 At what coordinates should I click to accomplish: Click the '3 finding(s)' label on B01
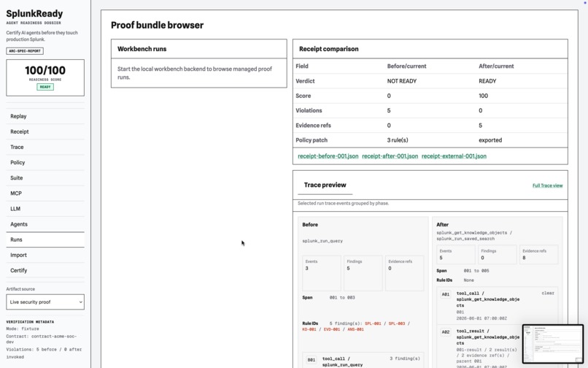pyautogui.click(x=405, y=359)
